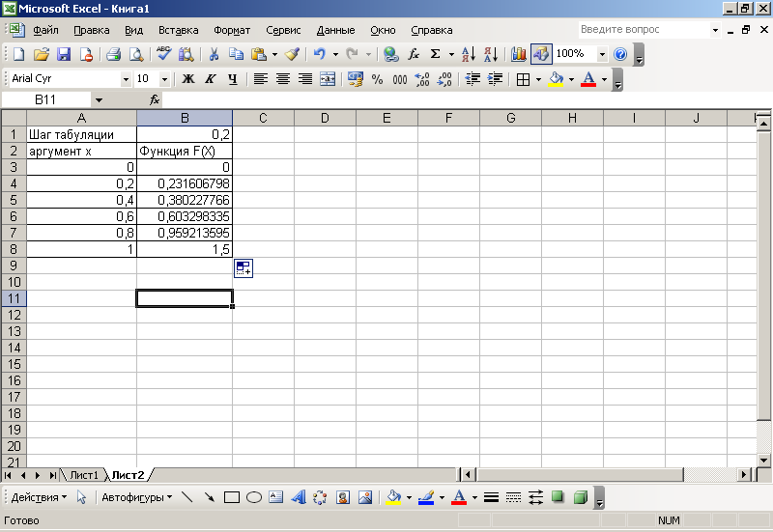Click AutoSum sigma icon
The height and width of the screenshot is (532, 773).
(436, 54)
